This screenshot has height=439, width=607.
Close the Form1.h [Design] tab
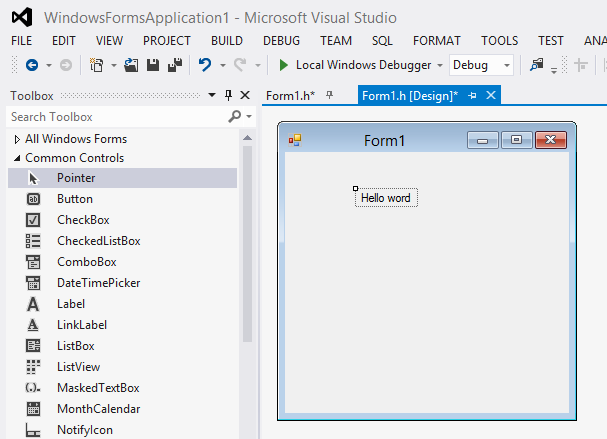(491, 95)
